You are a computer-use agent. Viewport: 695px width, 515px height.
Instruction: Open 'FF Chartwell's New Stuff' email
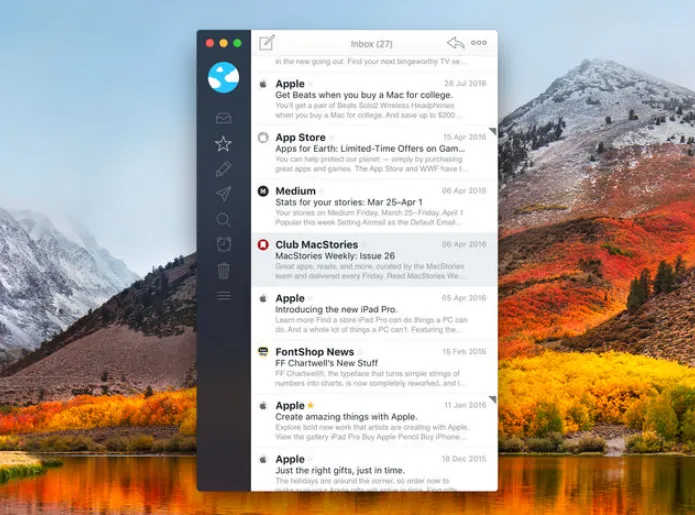pos(374,367)
